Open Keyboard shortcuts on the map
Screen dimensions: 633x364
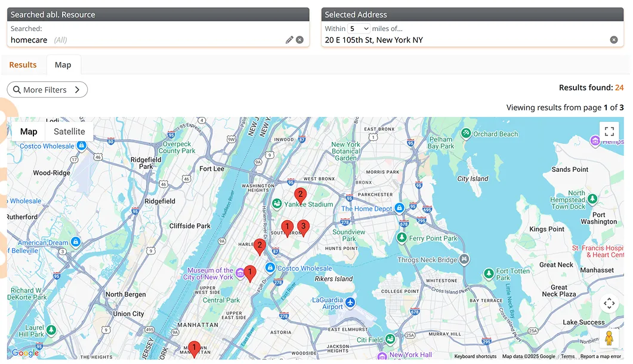point(475,356)
